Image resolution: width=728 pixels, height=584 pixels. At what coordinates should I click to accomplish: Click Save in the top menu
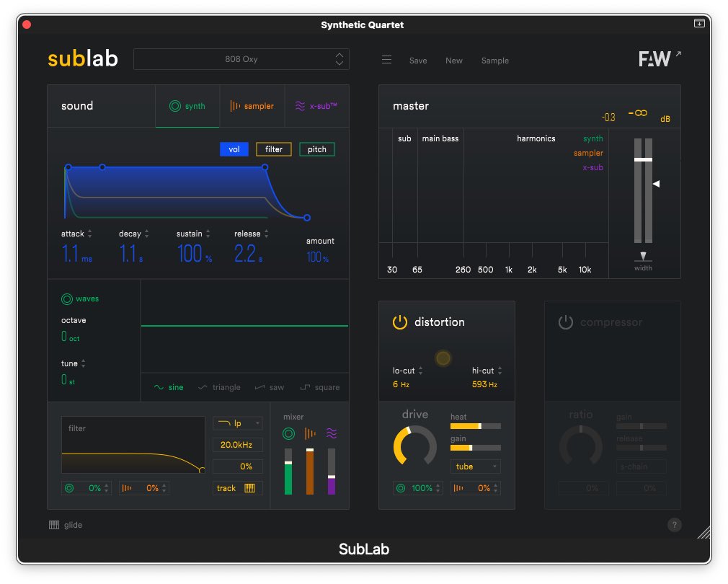(x=418, y=61)
